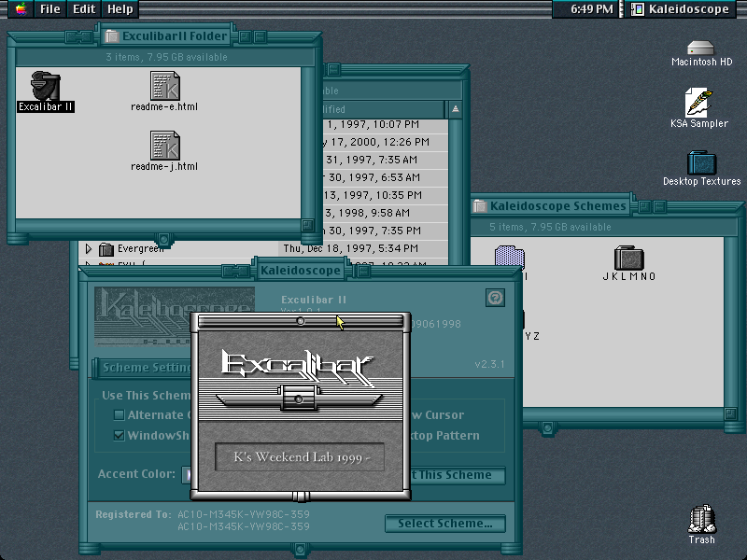Click the collapse box of ExculibarII Folder window
This screenshot has height=560, width=747.
[261, 36]
